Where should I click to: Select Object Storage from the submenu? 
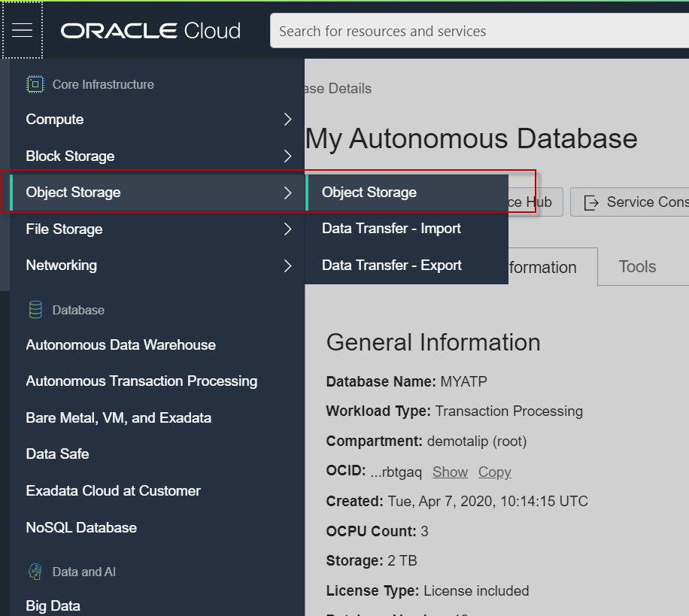coord(369,192)
